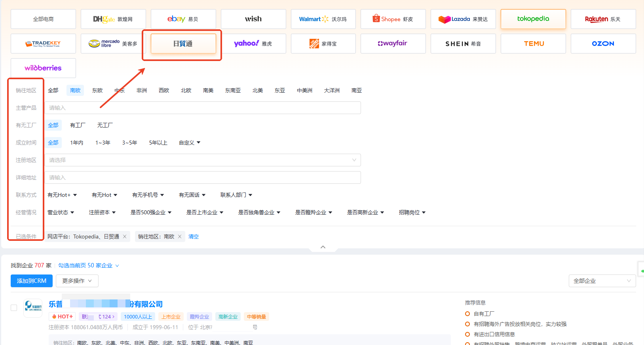
Task: Select 全部 in the 成立时间 row
Action: pyautogui.click(x=53, y=143)
